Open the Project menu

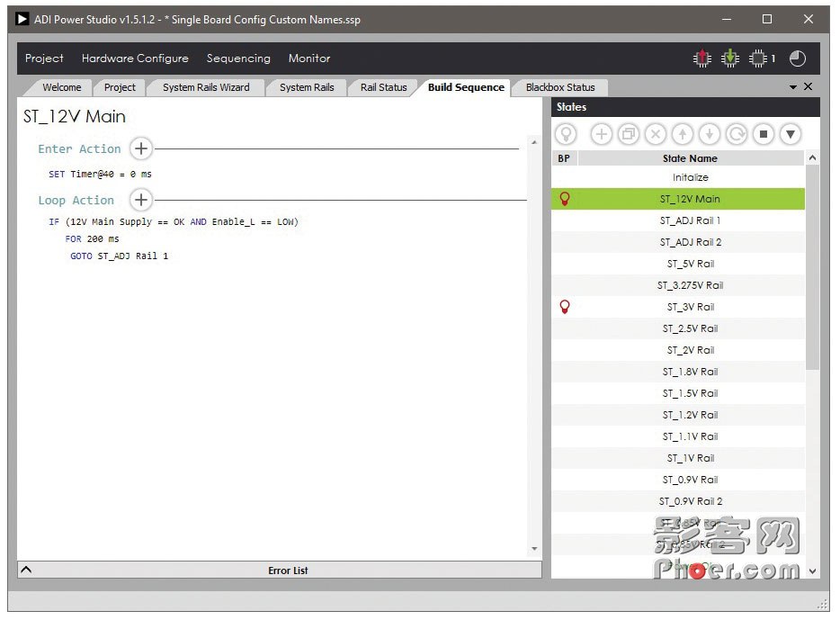[44, 58]
